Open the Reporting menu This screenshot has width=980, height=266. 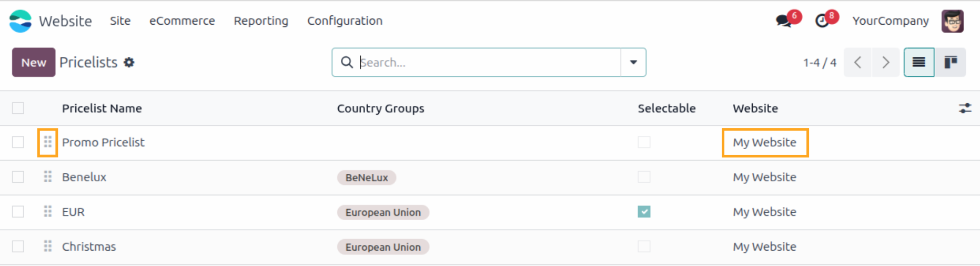261,21
